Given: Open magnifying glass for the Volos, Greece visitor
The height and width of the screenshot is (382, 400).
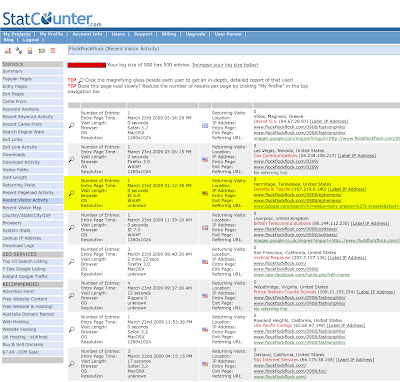Looking at the screenshot, I should (72, 126).
